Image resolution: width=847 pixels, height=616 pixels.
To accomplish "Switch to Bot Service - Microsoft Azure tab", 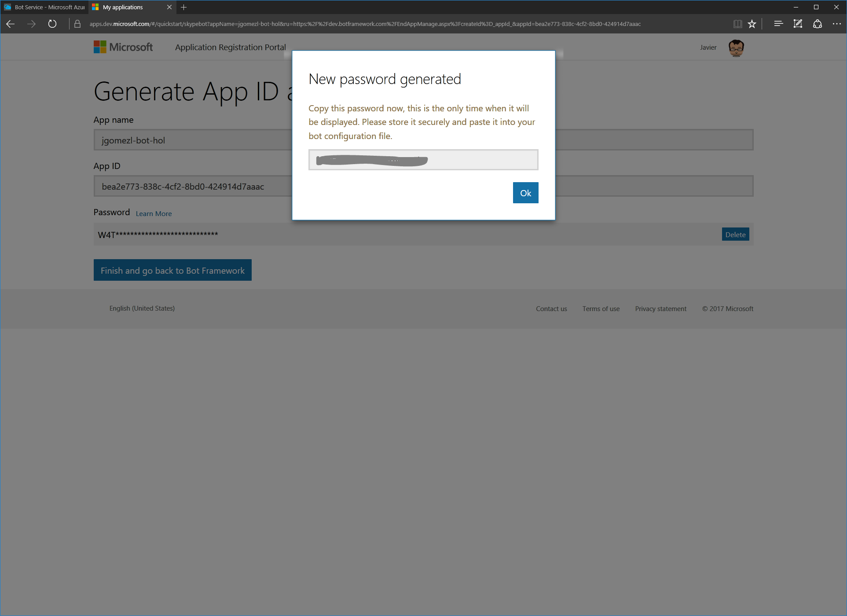I will click(44, 7).
